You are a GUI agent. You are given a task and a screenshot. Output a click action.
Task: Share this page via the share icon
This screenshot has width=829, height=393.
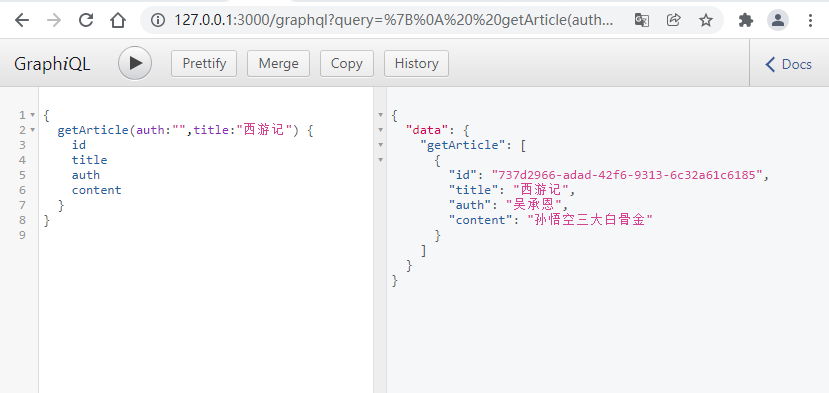point(674,20)
